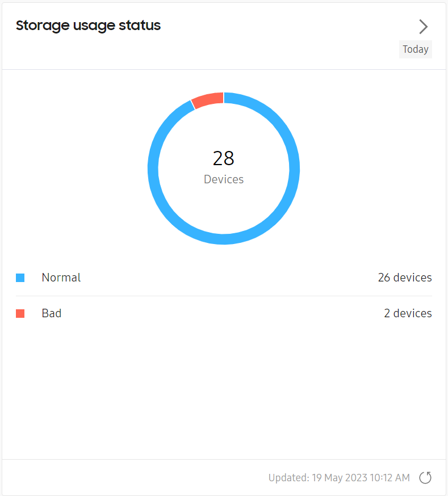Click the red Bad legend swatch
Viewport: 448px width, 496px height.
pyautogui.click(x=20, y=313)
